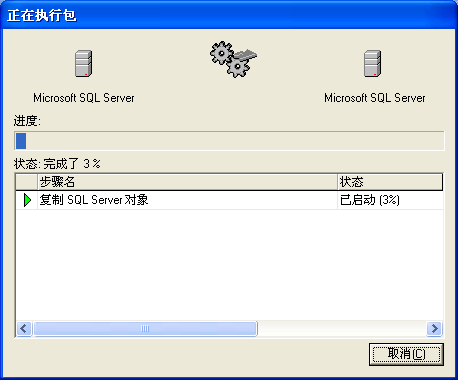Screen dimensions: 458x380
Task: Click the 状态: 完成了 3 % status label
Action: [57, 164]
